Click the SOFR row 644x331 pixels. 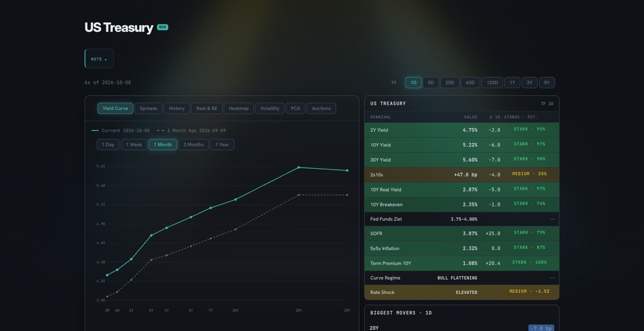coord(461,233)
